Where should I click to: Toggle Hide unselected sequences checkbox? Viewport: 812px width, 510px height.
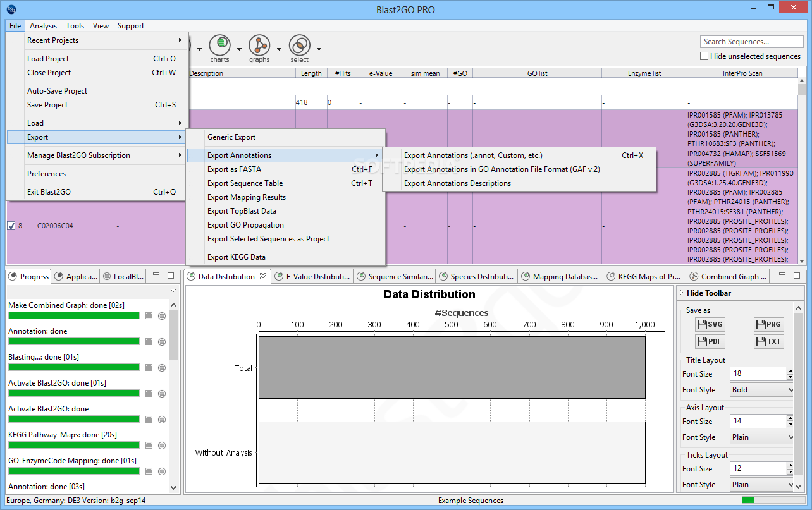point(704,56)
